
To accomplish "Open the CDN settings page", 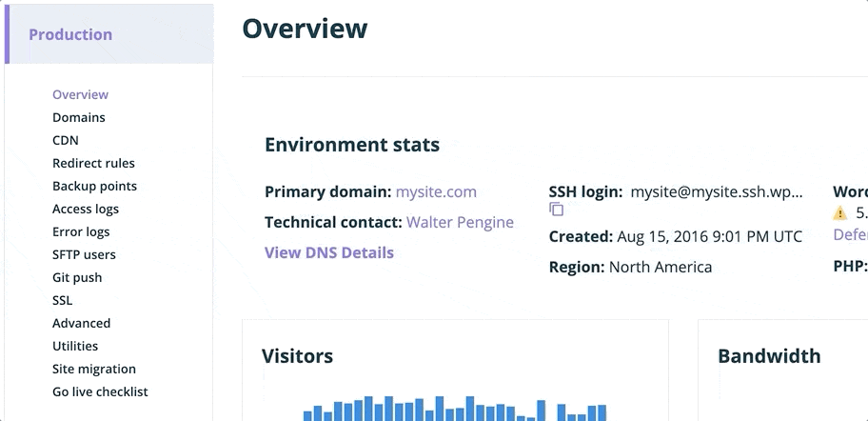I will 66,140.
